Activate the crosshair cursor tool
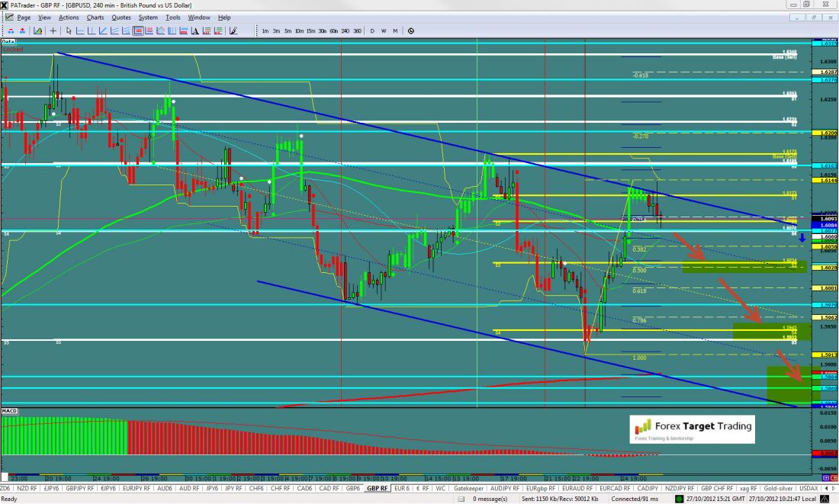The image size is (839, 504). pos(53,31)
